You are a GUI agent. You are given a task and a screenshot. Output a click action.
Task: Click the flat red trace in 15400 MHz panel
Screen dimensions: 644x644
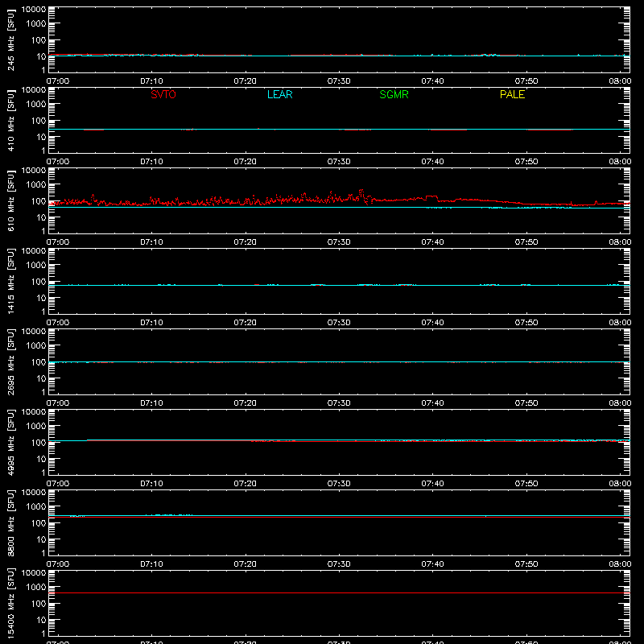(339, 592)
